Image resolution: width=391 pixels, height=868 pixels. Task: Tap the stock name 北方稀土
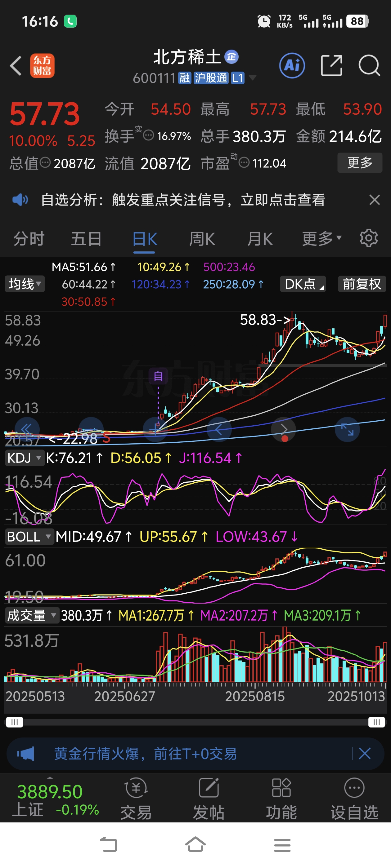point(187,57)
